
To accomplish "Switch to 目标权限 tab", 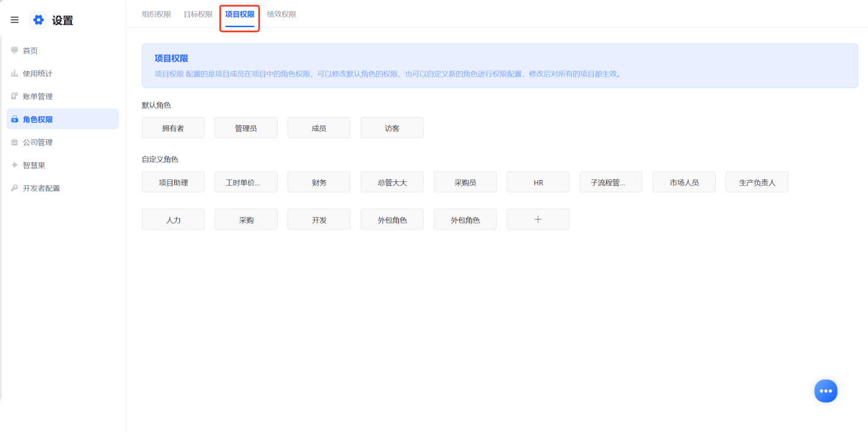I will coord(198,14).
